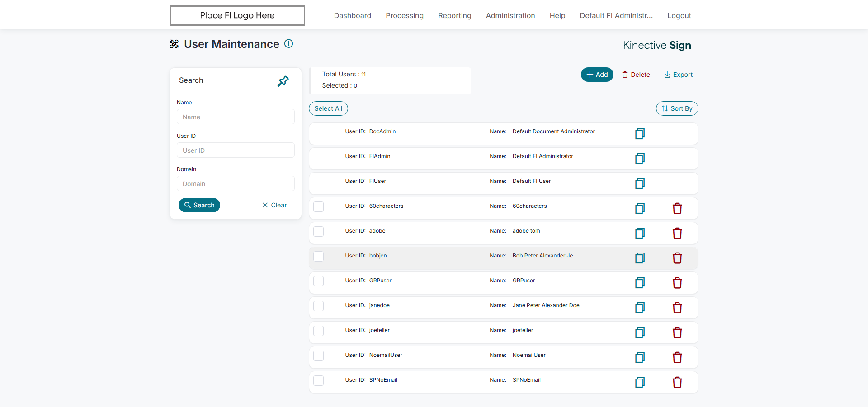Click the Bob Peter Alexander Je name
Image resolution: width=868 pixels, height=407 pixels.
pyautogui.click(x=542, y=256)
